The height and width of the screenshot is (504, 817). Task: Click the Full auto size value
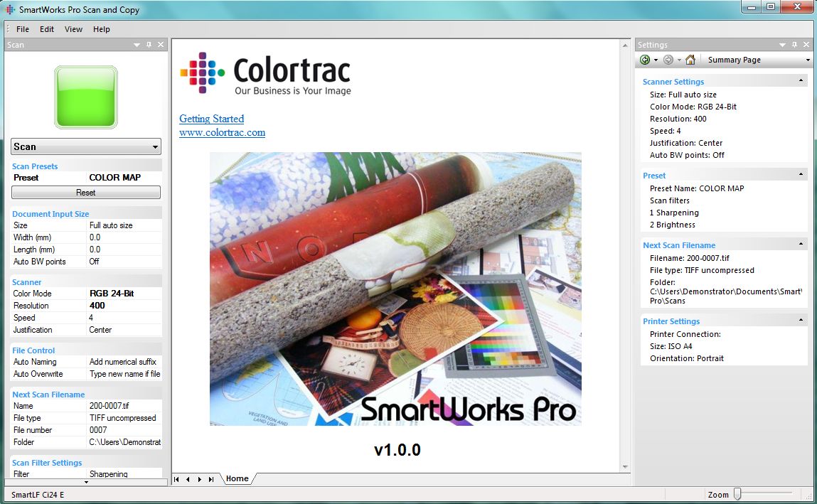coord(111,225)
